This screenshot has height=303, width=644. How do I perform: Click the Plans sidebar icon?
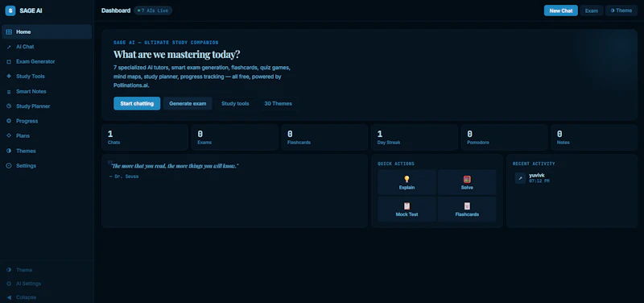coord(9,135)
